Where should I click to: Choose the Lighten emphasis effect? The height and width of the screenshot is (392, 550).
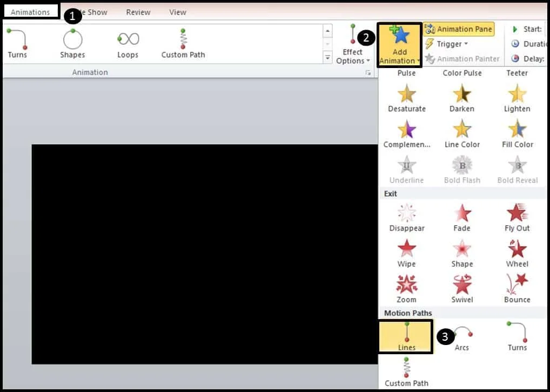tap(517, 99)
